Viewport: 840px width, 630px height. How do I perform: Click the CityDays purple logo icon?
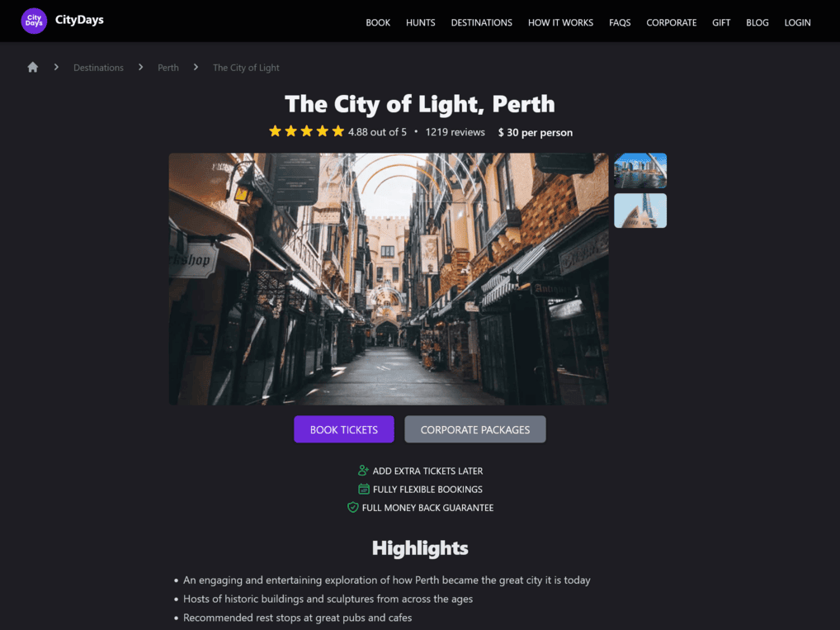coord(34,21)
